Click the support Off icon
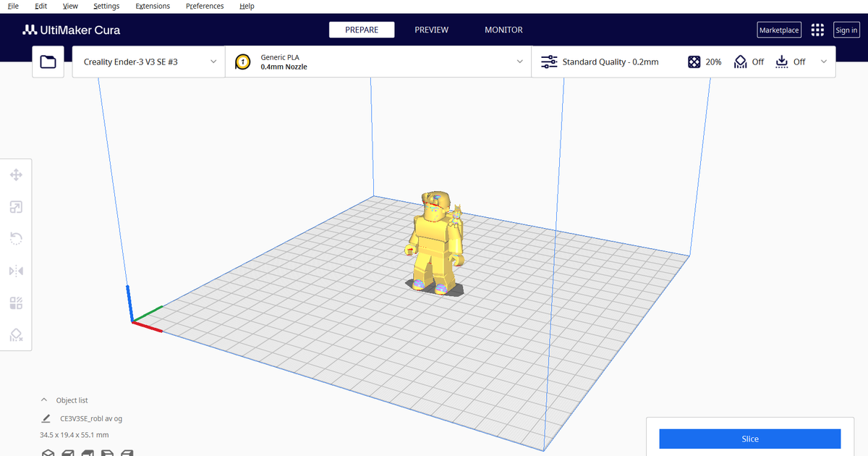The width and height of the screenshot is (868, 456). click(740, 62)
